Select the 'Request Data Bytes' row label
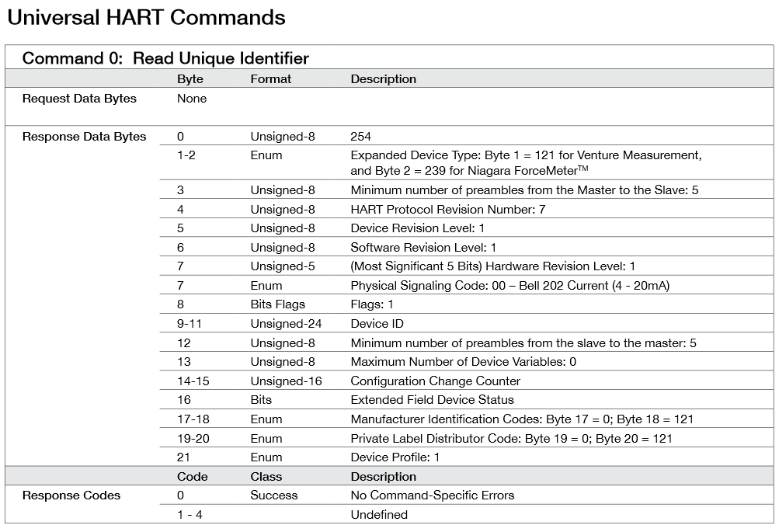 (79, 99)
